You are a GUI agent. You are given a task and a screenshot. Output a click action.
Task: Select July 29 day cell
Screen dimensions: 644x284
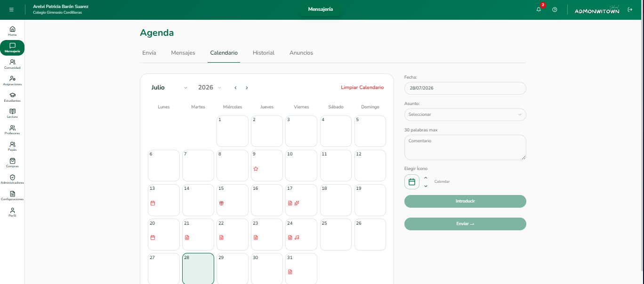point(233,268)
